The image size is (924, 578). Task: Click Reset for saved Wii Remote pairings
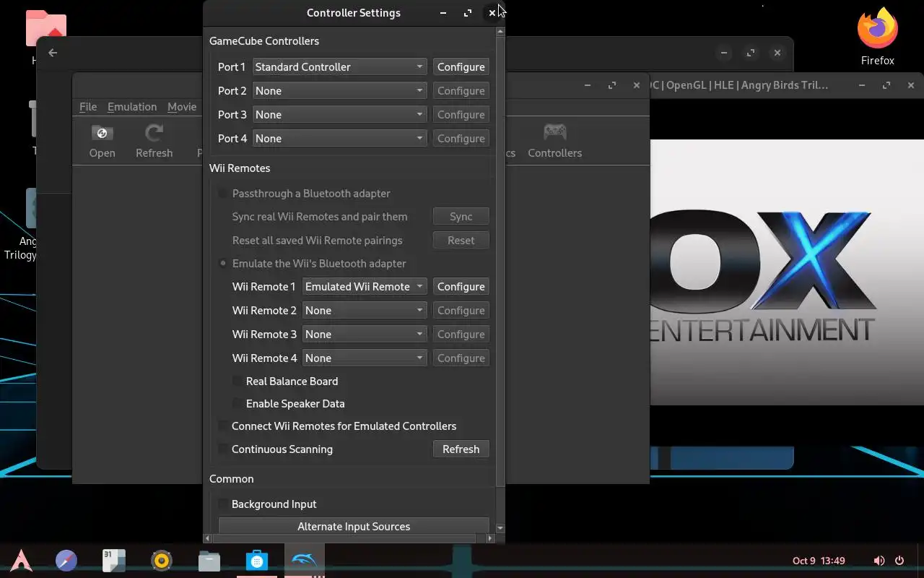click(461, 241)
